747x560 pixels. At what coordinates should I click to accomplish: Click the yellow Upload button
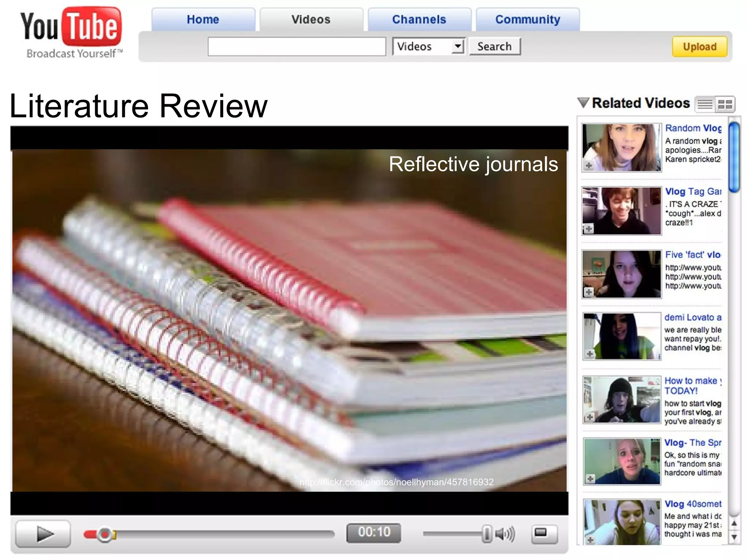(700, 47)
